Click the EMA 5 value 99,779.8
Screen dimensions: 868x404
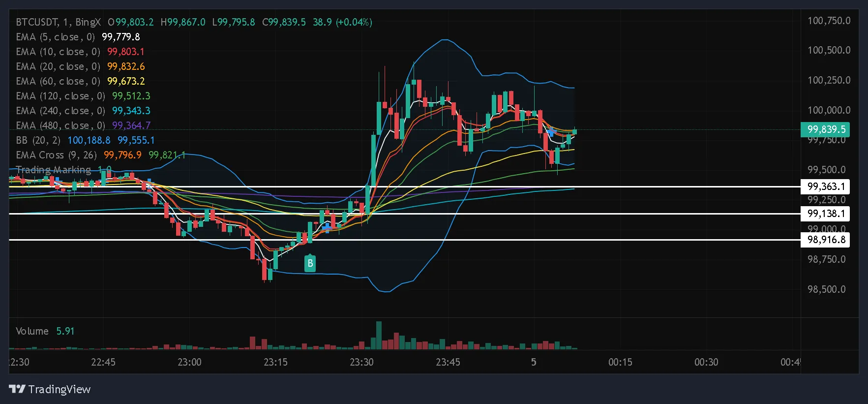(121, 37)
